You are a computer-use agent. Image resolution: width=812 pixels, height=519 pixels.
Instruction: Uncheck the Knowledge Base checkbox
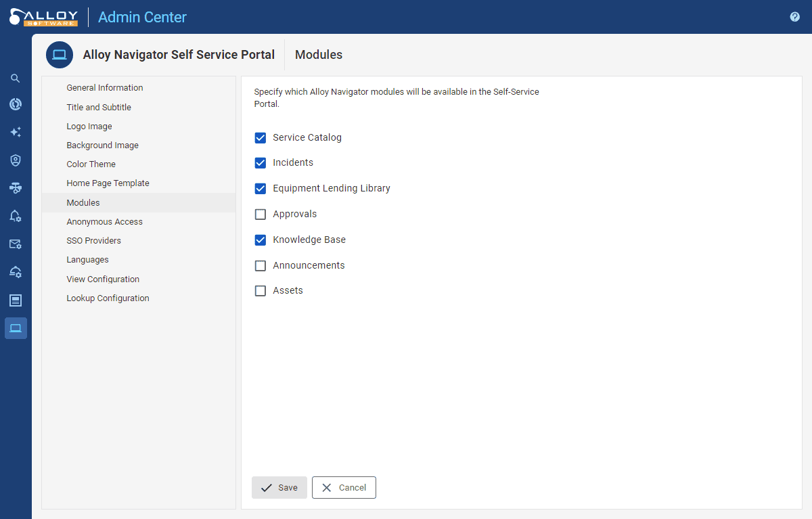pyautogui.click(x=261, y=240)
